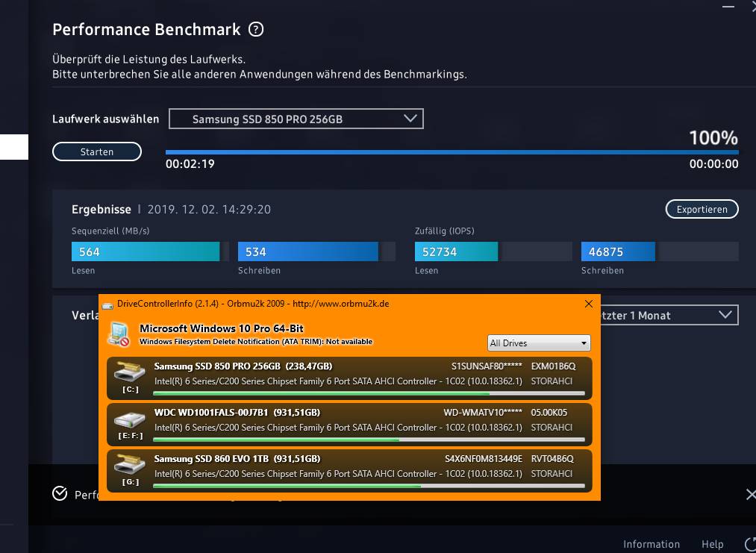Click the sequential read result bar showing 564
Viewport: 756px width, 553px height.
tap(146, 251)
